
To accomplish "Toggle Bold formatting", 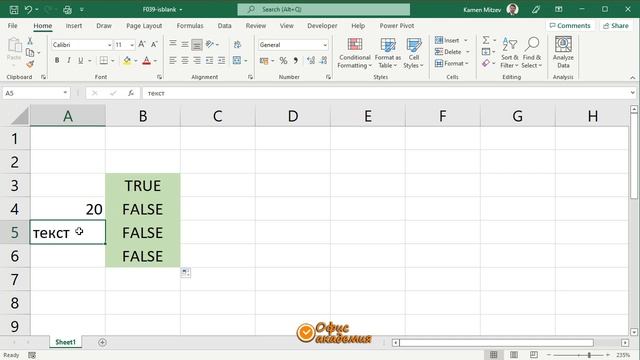I will (57, 60).
